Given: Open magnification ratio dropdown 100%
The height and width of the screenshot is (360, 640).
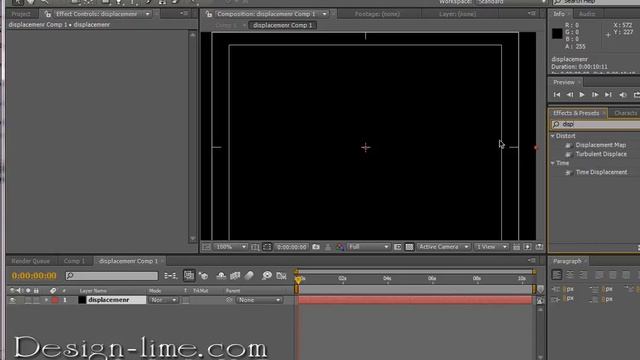Looking at the screenshot, I should tap(231, 247).
